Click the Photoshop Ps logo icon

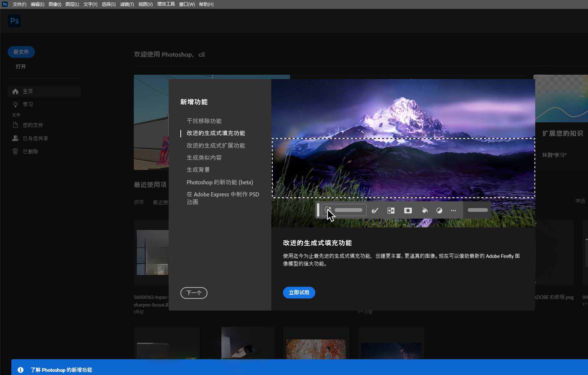pos(14,21)
